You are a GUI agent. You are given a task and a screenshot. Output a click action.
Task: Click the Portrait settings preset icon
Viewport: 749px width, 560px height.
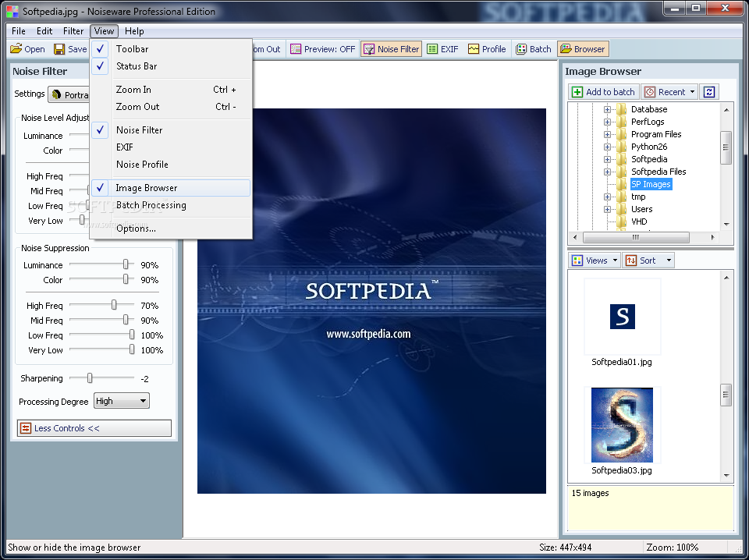point(56,94)
